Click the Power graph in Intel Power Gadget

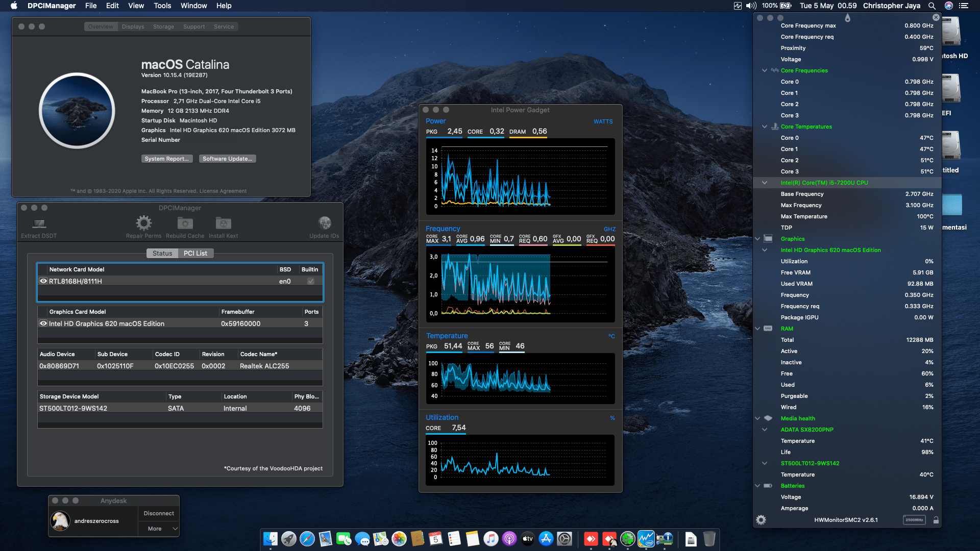(520, 176)
